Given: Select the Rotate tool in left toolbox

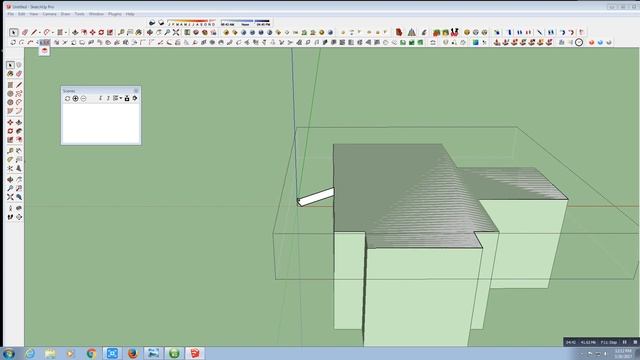Looking at the screenshot, I should pos(10,131).
